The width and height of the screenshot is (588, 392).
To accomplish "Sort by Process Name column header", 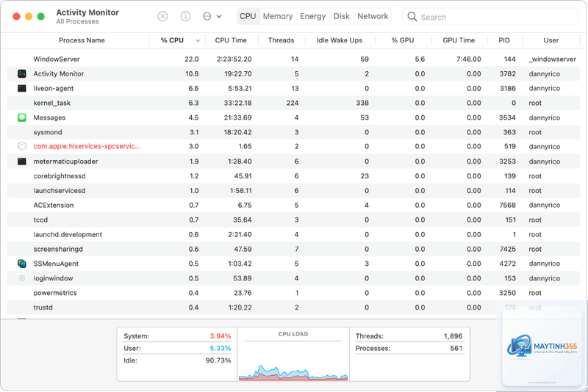I will click(82, 40).
